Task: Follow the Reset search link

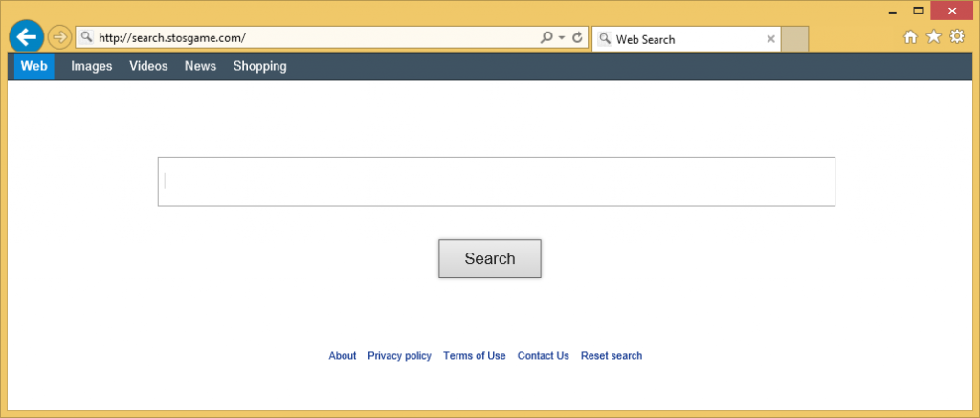Action: click(x=612, y=356)
